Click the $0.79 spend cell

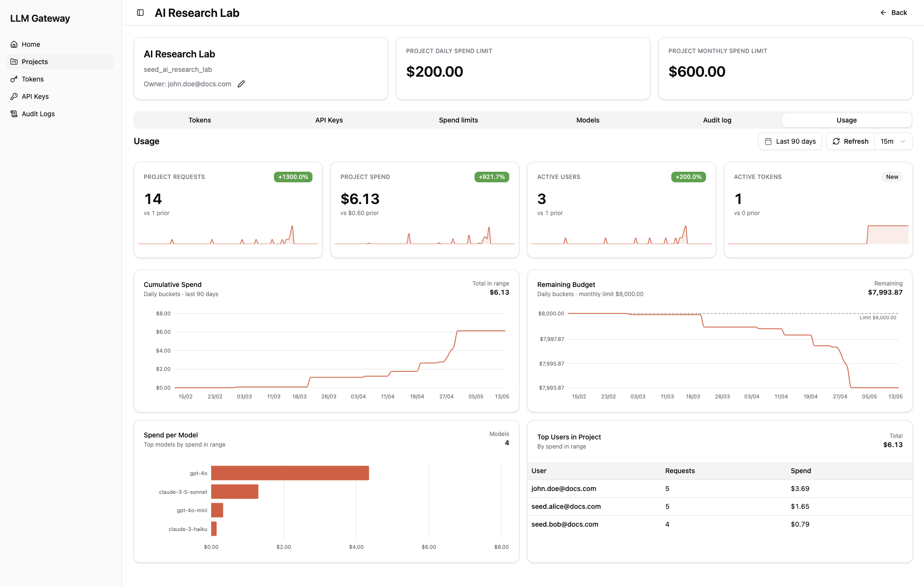point(800,524)
